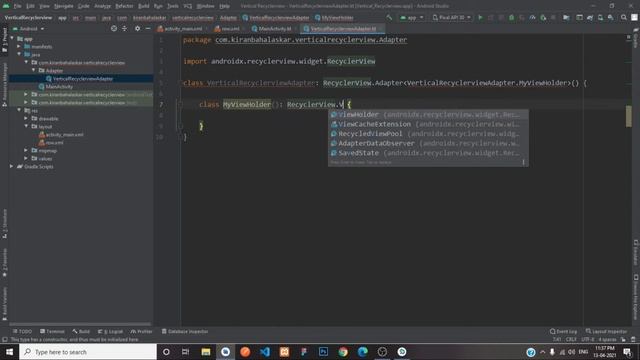Click the Figma icon in taskbar
Screen dimensions: 640x360
[x=304, y=352]
